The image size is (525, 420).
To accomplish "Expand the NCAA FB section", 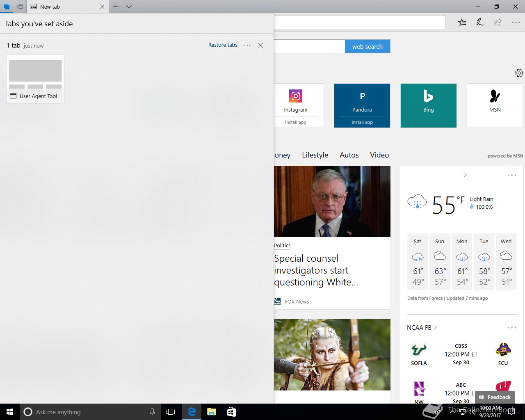I will coord(422,328).
